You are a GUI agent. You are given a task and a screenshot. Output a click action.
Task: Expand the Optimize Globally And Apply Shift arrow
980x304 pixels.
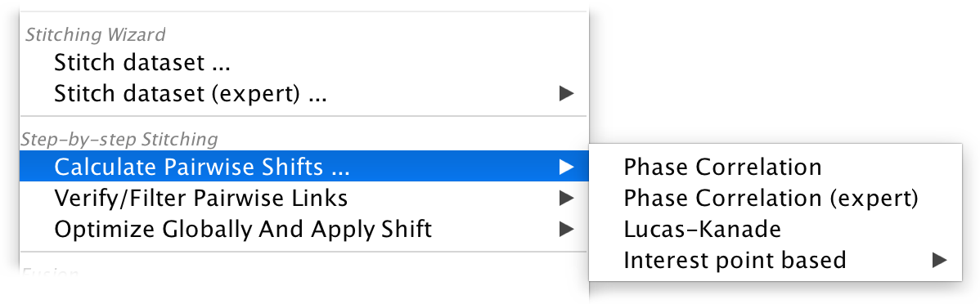tap(566, 230)
